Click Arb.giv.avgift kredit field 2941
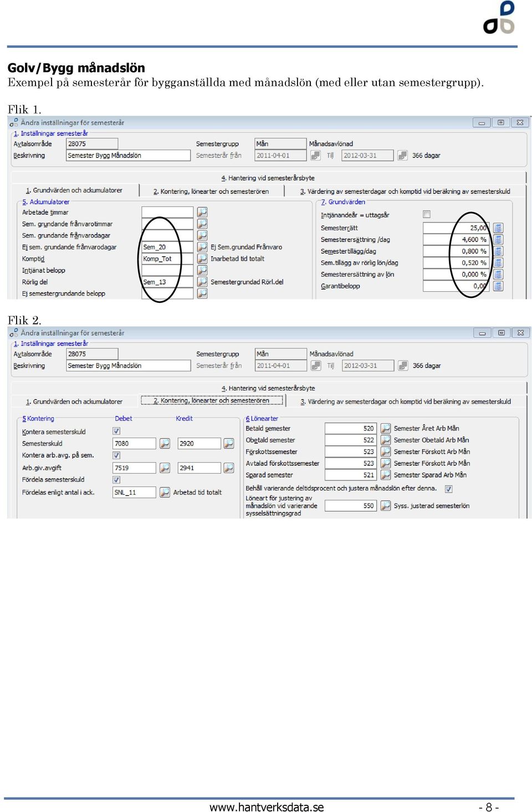532x812 pixels. (199, 468)
